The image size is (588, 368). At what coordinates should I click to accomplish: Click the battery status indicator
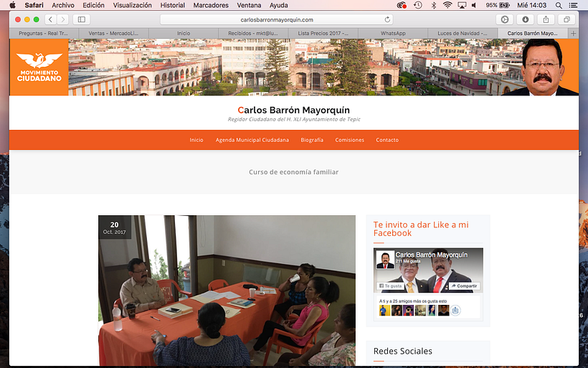pos(498,5)
